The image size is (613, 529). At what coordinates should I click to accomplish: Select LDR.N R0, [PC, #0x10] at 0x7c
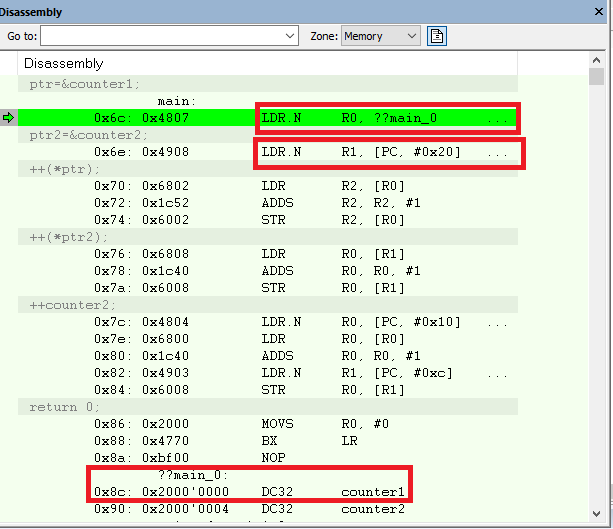click(268, 322)
